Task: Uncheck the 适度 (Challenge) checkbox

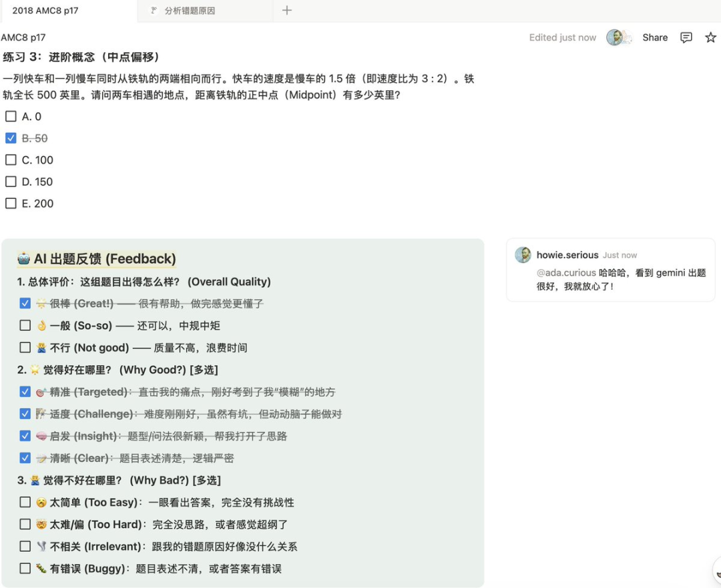Action: [25, 414]
